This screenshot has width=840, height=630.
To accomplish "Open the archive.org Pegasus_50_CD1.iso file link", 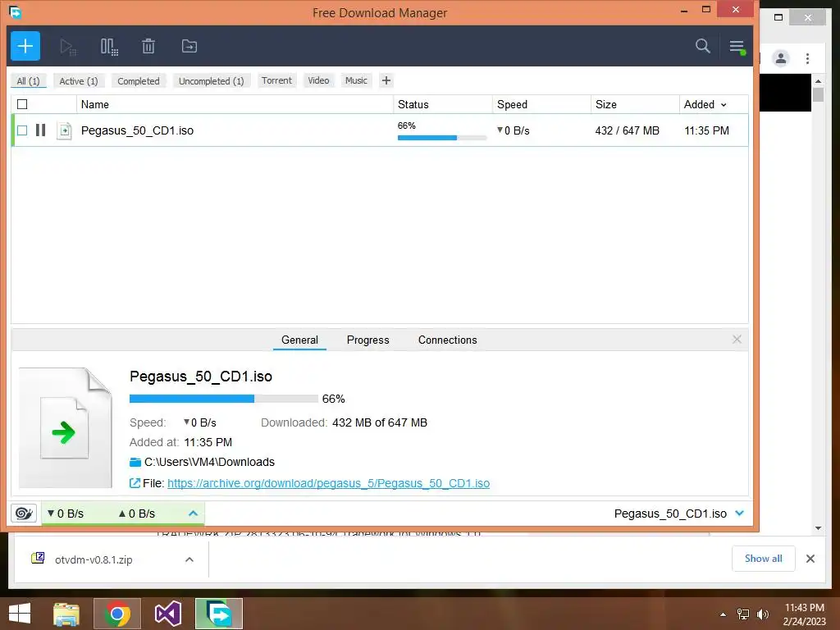I will pos(328,483).
